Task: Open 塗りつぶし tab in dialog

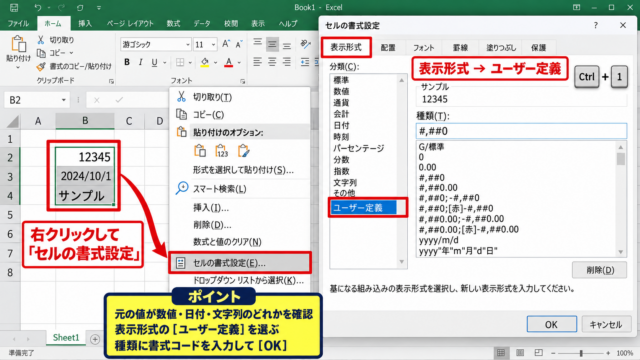Action: 501,48
